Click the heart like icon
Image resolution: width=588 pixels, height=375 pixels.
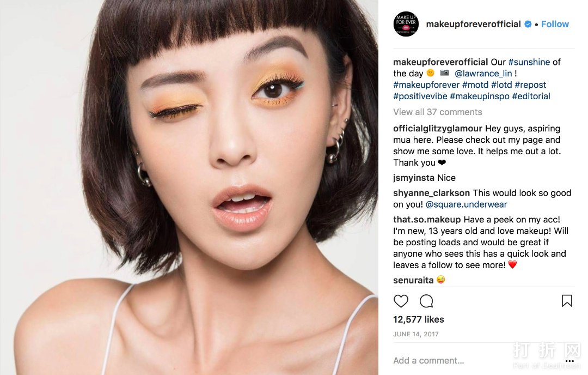coord(401,301)
